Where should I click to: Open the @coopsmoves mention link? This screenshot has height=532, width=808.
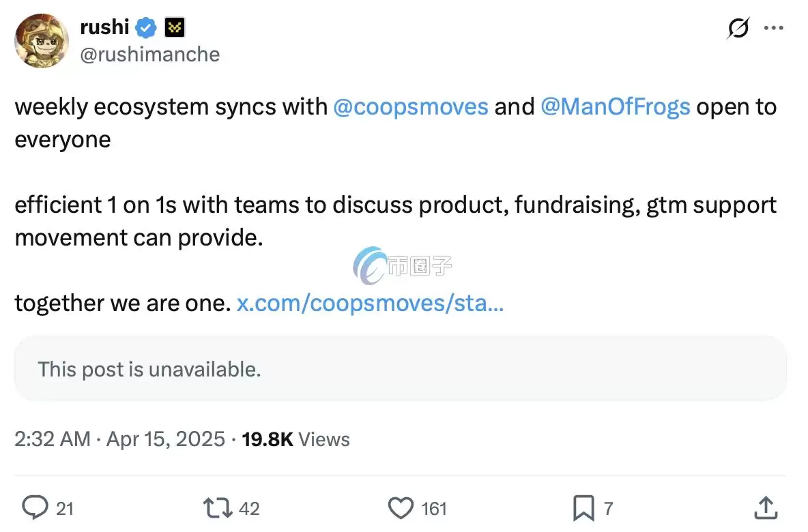pyautogui.click(x=411, y=107)
